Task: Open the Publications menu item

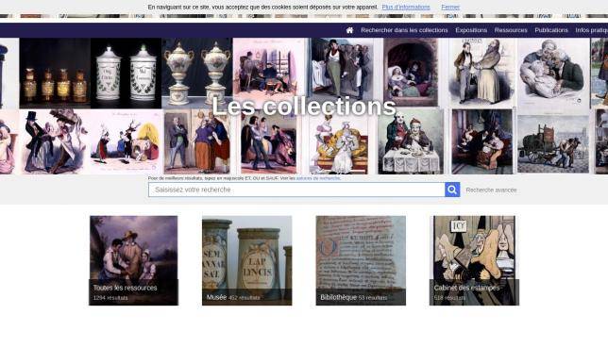Action: click(x=551, y=30)
